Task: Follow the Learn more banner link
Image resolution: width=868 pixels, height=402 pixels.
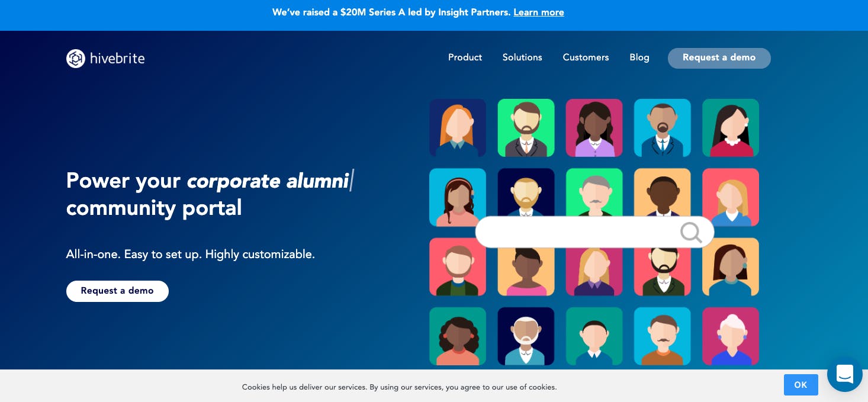Action: (539, 12)
